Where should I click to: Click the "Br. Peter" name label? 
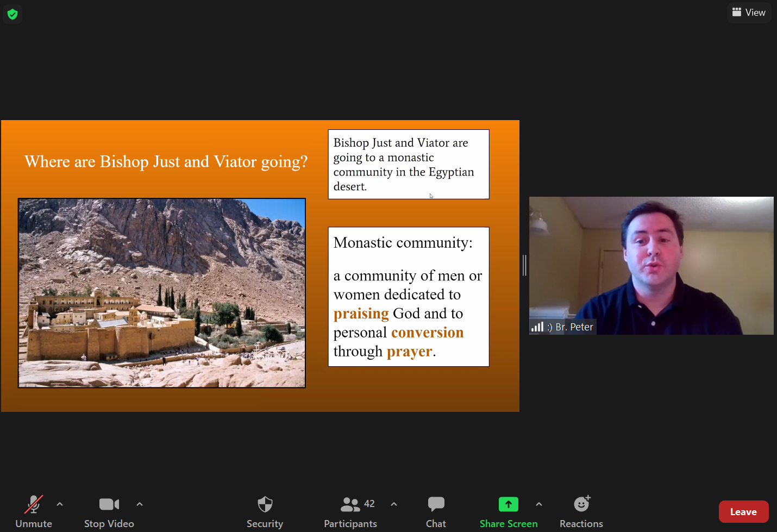pos(574,327)
